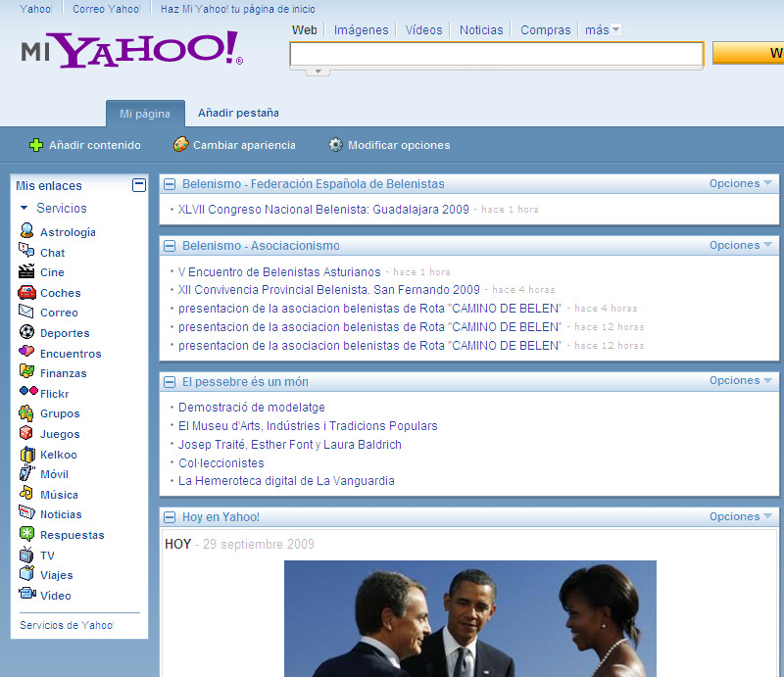
Task: Click the Mis enlaces panel heading
Action: click(x=49, y=186)
